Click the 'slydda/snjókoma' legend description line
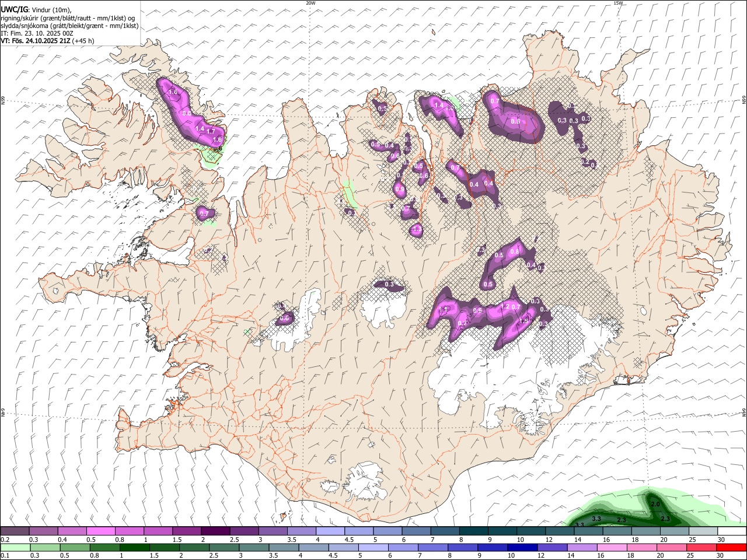The height and width of the screenshot is (560, 747). [x=69, y=26]
